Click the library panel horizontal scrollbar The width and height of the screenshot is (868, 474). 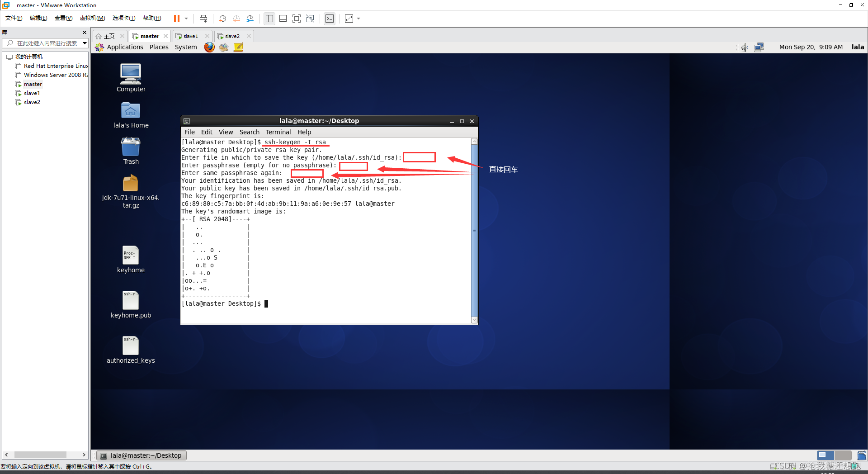point(40,455)
